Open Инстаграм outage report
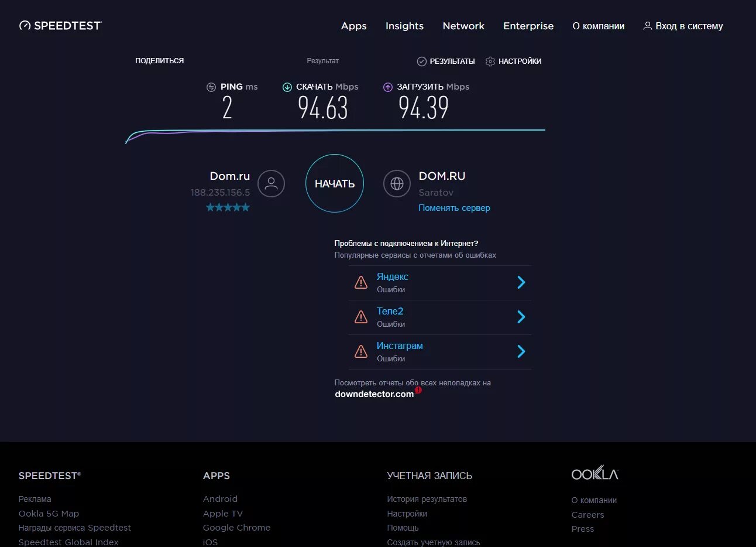Viewport: 756px width, 547px height. coord(400,346)
